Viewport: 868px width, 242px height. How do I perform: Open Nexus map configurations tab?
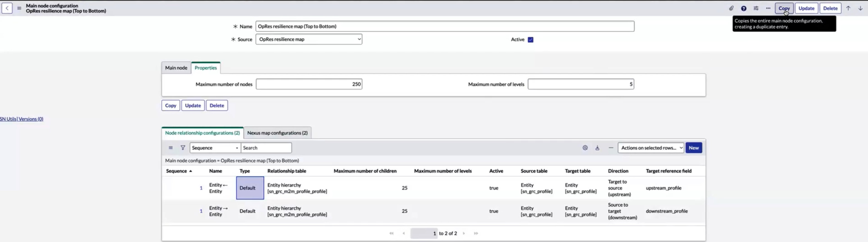[x=277, y=133]
